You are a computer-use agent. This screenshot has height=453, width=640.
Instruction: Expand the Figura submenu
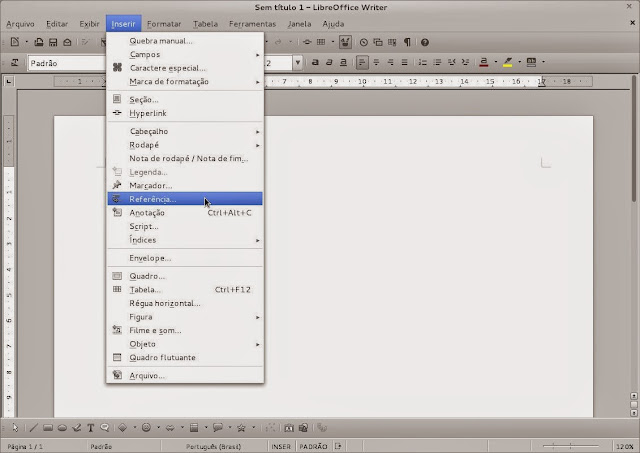coord(185,317)
